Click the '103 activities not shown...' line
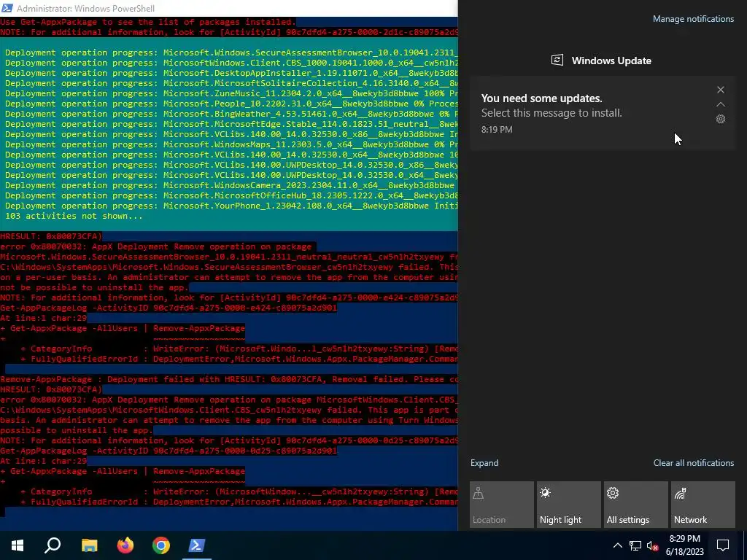 pos(74,216)
